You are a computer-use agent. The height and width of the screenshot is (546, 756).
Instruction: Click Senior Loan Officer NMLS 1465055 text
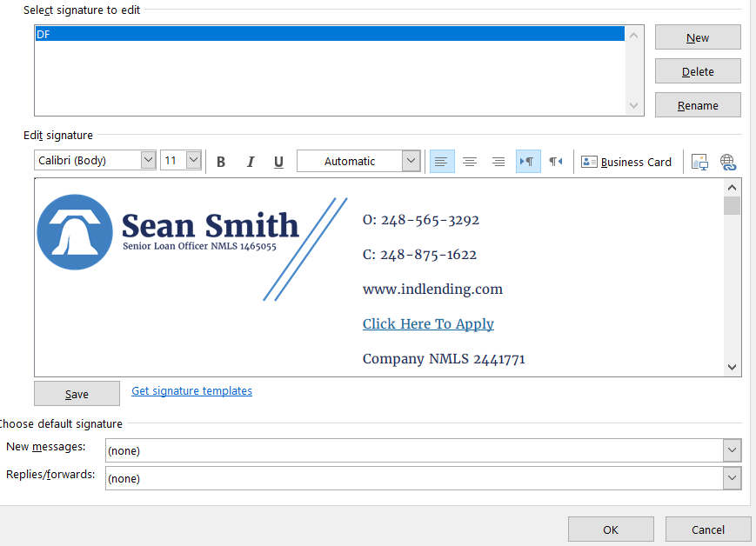click(x=199, y=246)
